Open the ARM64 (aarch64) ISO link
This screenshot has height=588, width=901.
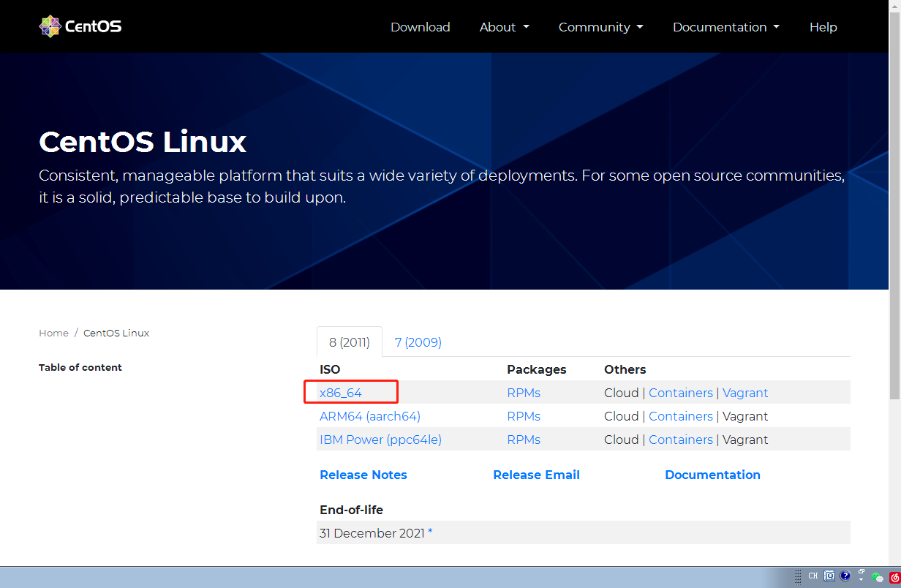370,416
